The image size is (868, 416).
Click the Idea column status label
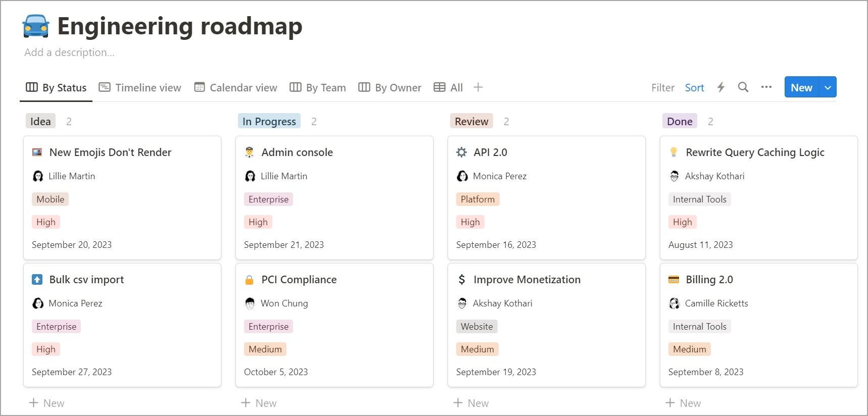40,121
